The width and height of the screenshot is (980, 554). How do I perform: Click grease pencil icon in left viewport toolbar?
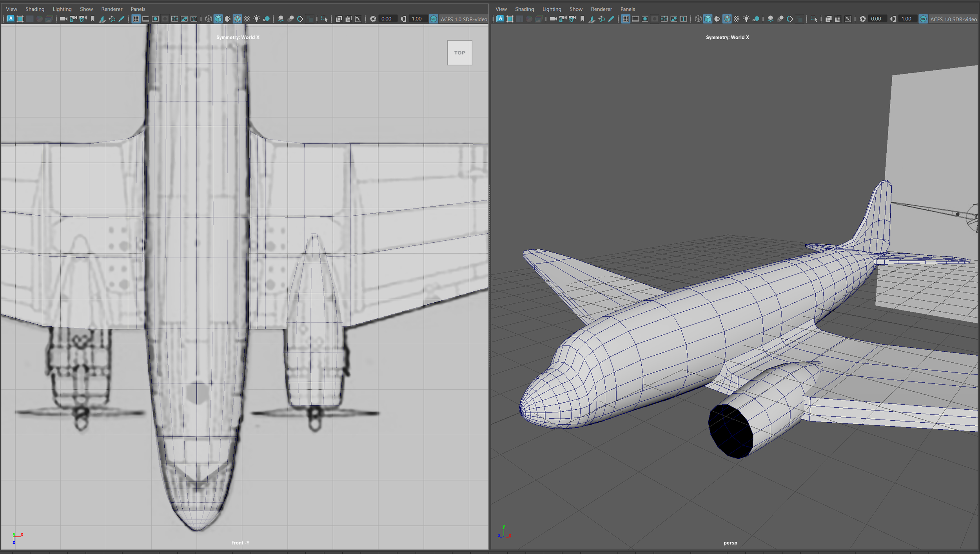click(122, 19)
